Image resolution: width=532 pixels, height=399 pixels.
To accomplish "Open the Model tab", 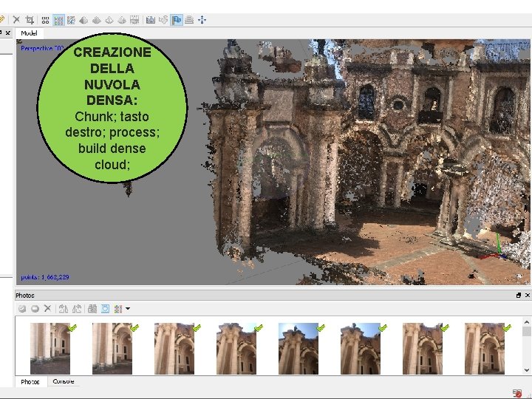I will [x=30, y=33].
